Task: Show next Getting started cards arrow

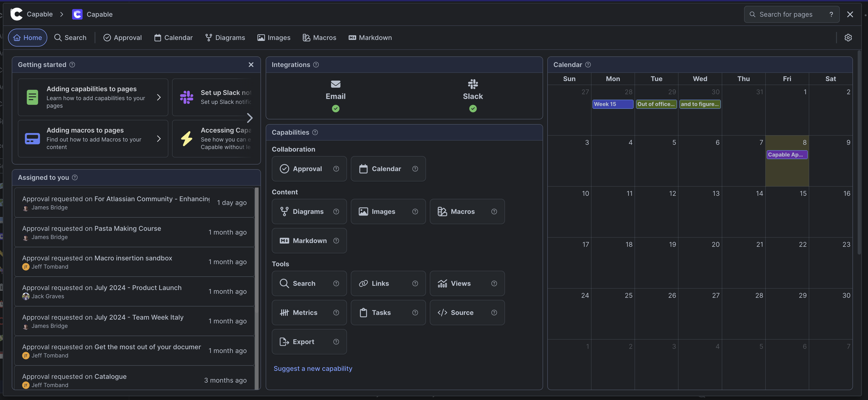Action: pos(249,118)
